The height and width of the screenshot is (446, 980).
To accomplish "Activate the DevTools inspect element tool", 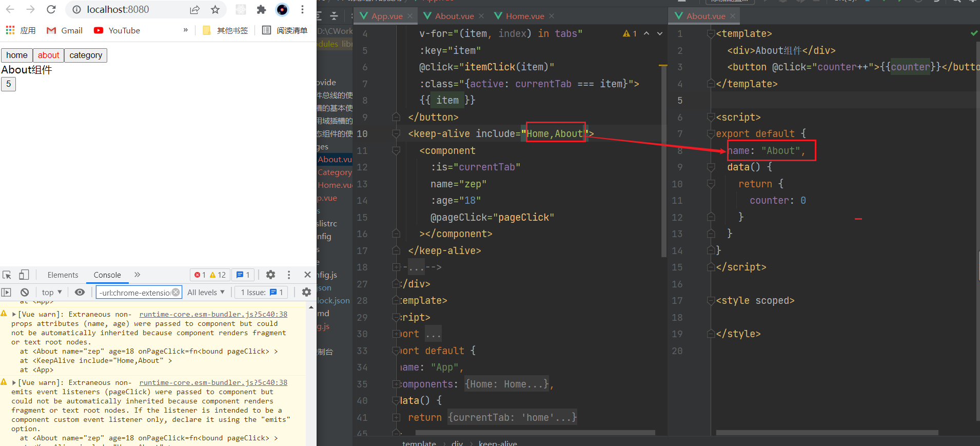I will pos(7,275).
